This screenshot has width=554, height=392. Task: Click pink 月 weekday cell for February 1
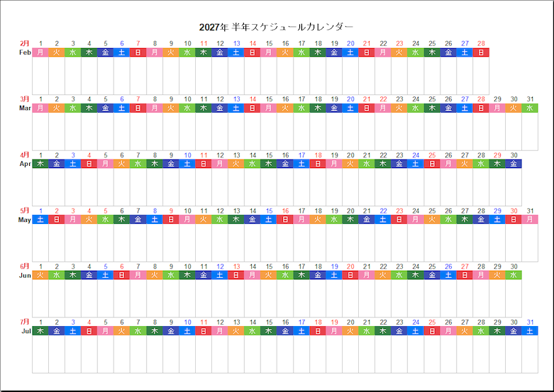(x=40, y=52)
